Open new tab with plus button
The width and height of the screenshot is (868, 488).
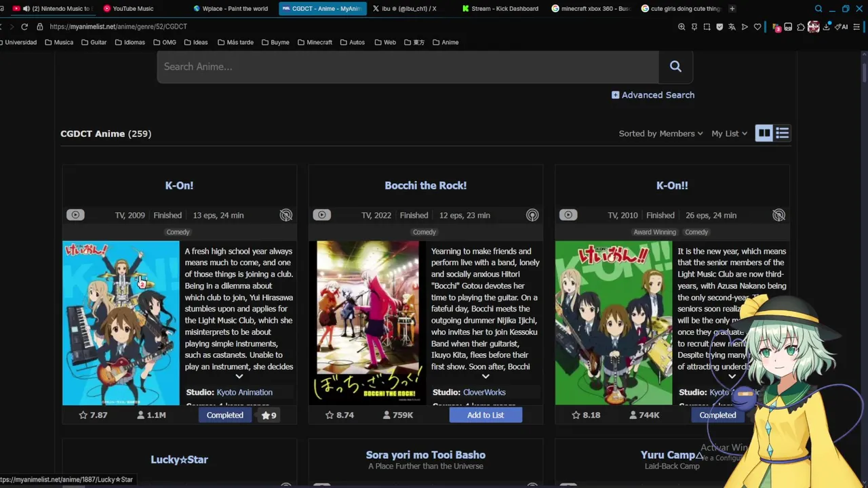pyautogui.click(x=732, y=9)
